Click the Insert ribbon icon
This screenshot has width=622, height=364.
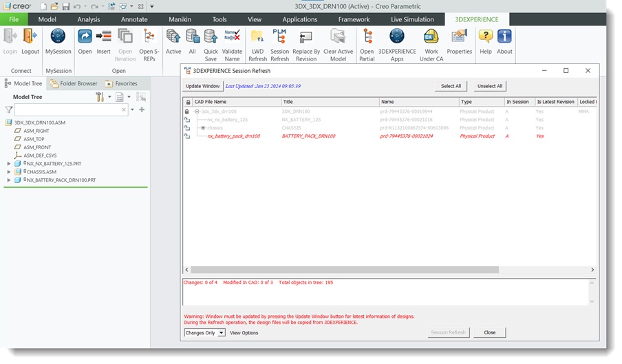(103, 36)
